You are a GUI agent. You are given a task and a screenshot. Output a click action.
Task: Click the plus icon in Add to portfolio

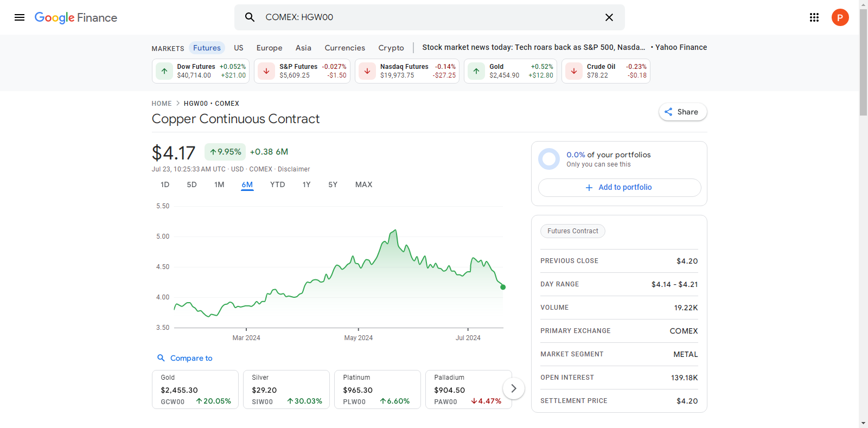pyautogui.click(x=589, y=188)
